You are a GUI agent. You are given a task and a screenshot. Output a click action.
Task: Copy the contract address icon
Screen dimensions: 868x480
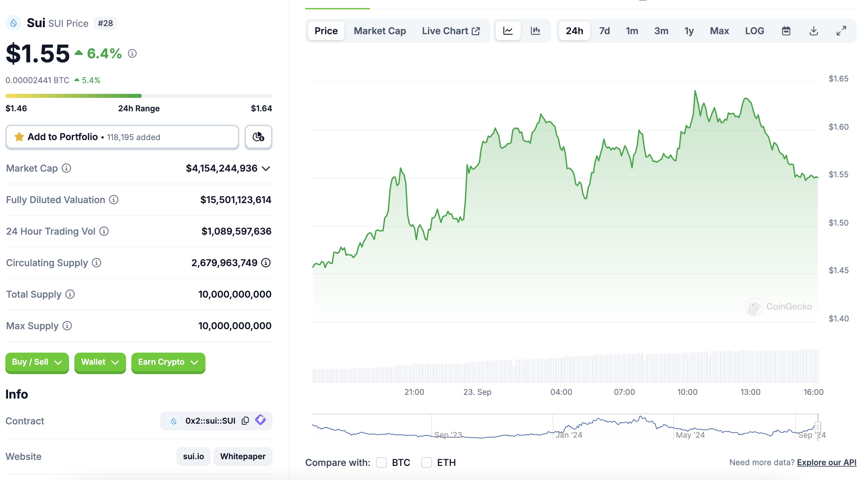tap(245, 421)
